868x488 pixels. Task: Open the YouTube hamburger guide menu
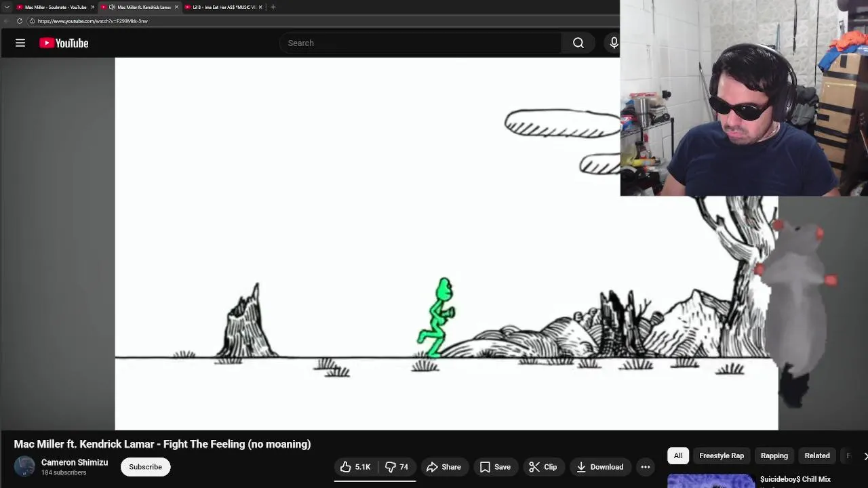(20, 43)
